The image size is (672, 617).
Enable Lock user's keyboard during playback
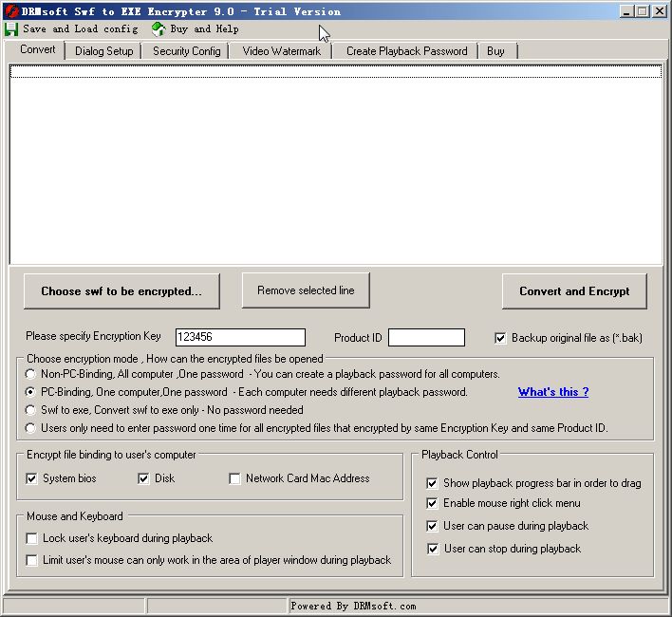tap(31, 538)
